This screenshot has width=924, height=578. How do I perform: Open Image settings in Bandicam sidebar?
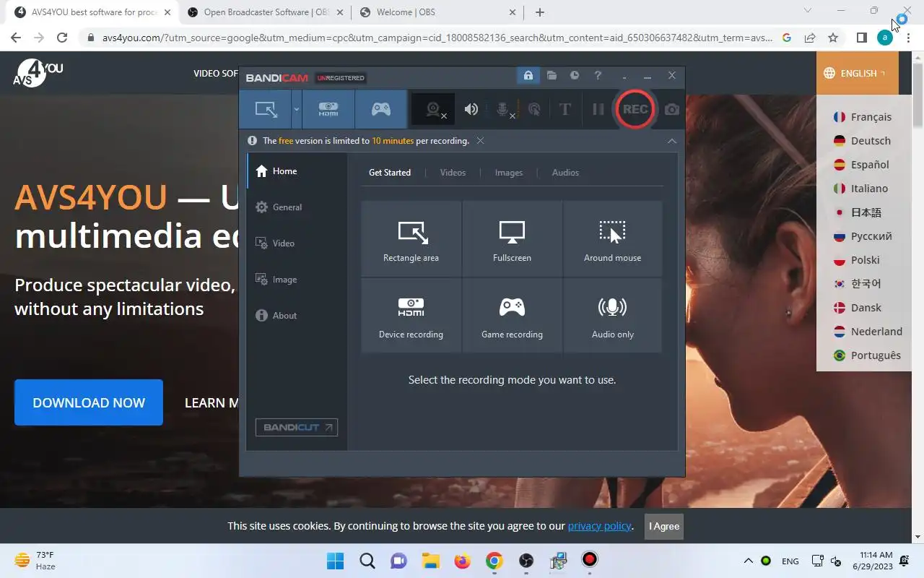(297, 280)
